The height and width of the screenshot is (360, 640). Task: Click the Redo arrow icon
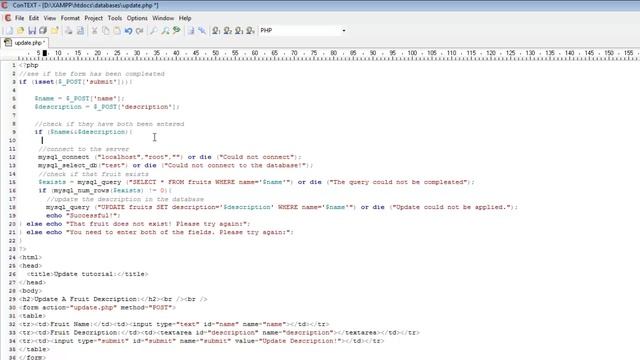pyautogui.click(x=140, y=31)
